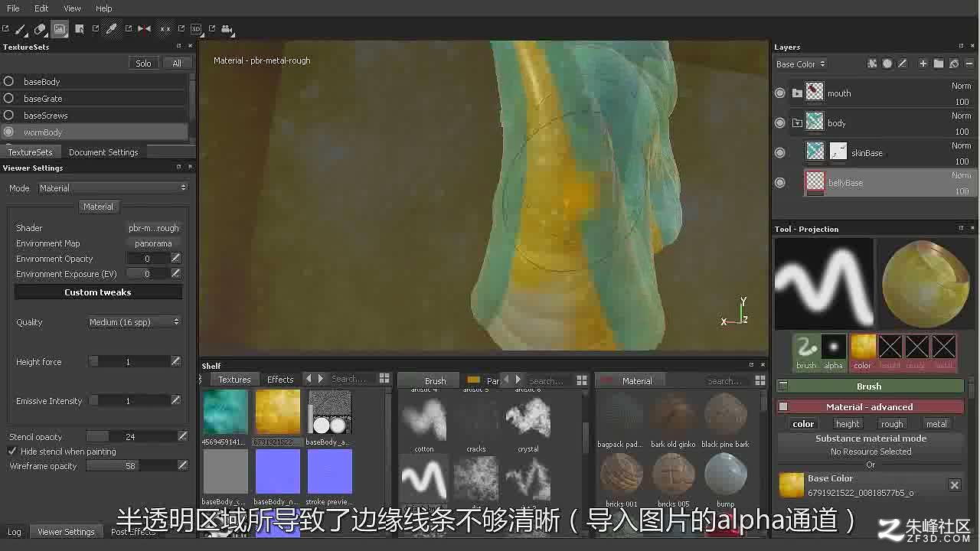
Task: Click the Solo button
Action: coord(143,64)
